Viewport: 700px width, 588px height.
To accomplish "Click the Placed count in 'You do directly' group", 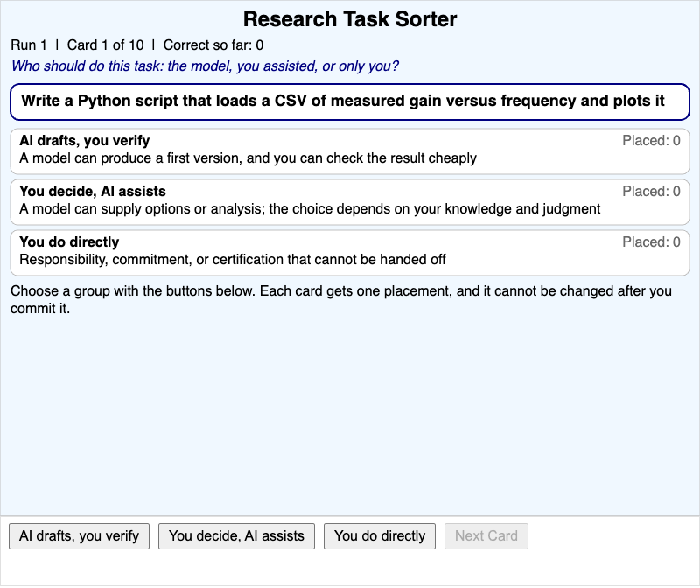I will coord(651,242).
